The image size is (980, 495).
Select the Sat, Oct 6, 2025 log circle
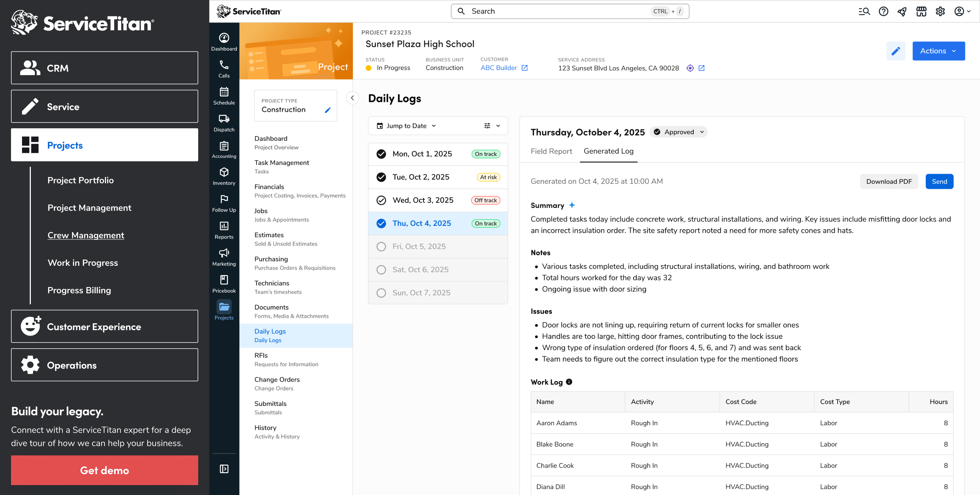point(381,269)
